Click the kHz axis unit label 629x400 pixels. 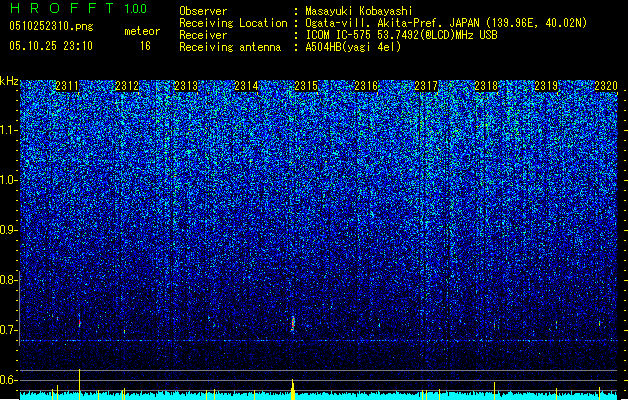click(9, 81)
